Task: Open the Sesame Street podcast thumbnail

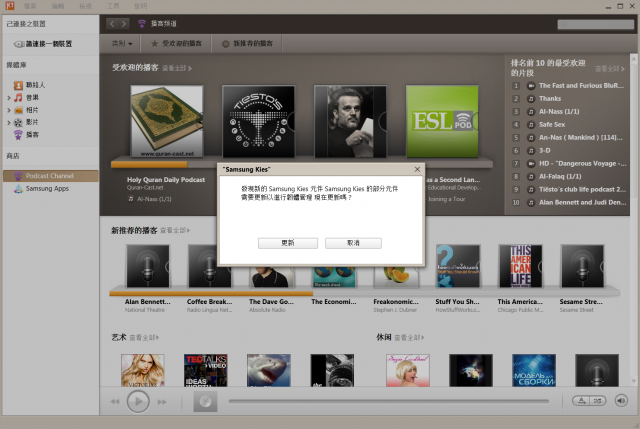Action: (582, 266)
